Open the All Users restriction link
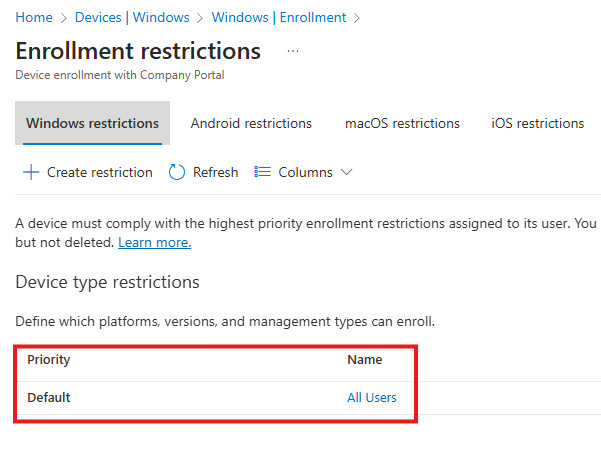 371,397
